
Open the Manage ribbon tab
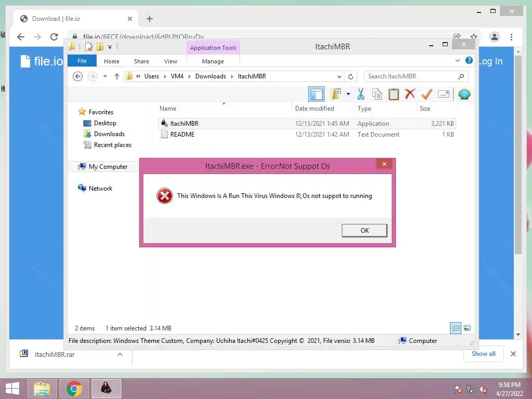pyautogui.click(x=212, y=61)
